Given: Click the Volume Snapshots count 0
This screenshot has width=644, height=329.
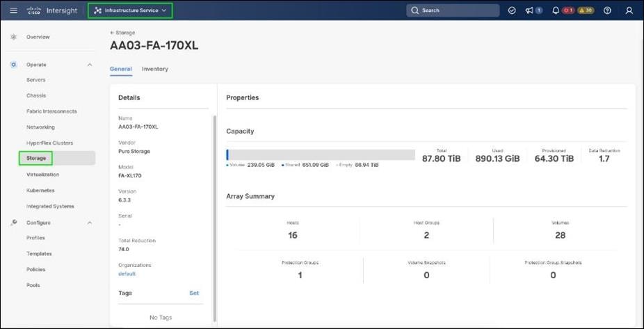Looking at the screenshot, I should 426,275.
